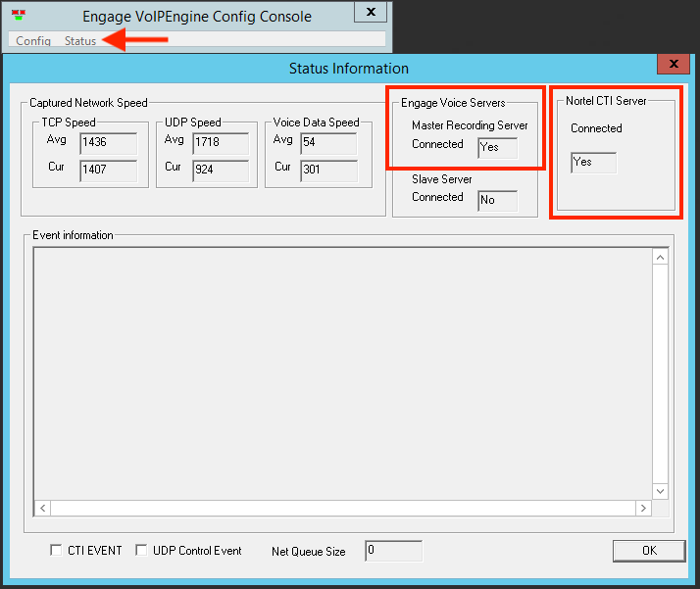The height and width of the screenshot is (589, 700).
Task: Click the event list scroll up arrow
Action: (x=660, y=257)
